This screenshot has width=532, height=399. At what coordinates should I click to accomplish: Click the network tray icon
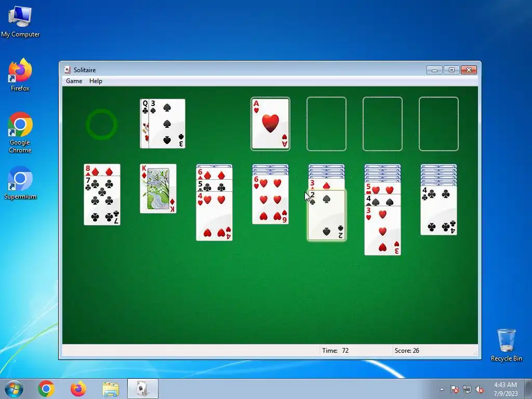[x=467, y=389]
